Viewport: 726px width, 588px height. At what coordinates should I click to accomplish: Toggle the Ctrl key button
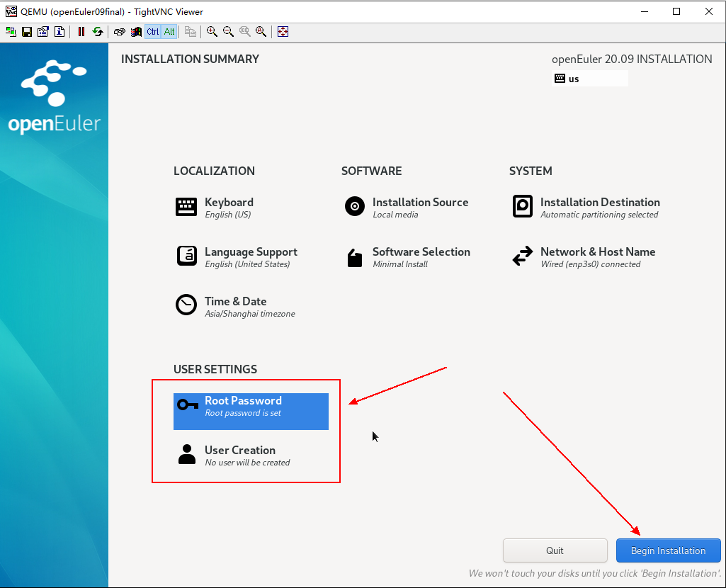pos(153,32)
